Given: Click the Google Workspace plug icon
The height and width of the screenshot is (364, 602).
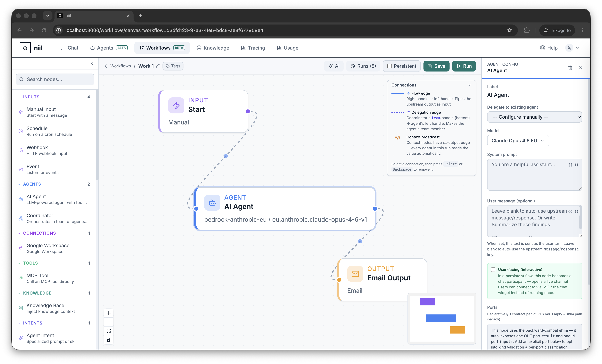Looking at the screenshot, I should click(x=21, y=248).
